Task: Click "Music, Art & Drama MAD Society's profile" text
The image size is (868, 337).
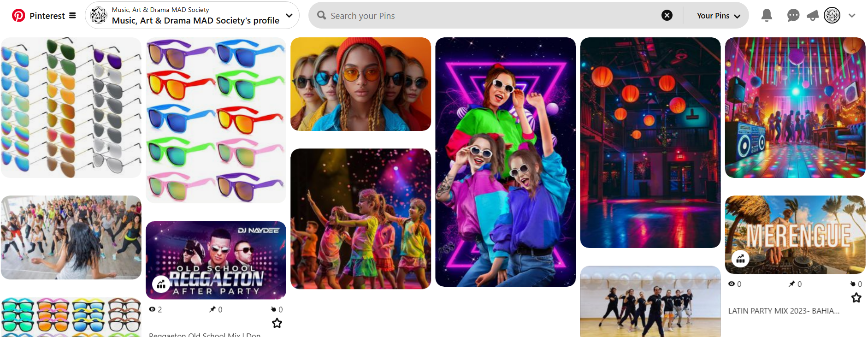Action: [x=195, y=21]
